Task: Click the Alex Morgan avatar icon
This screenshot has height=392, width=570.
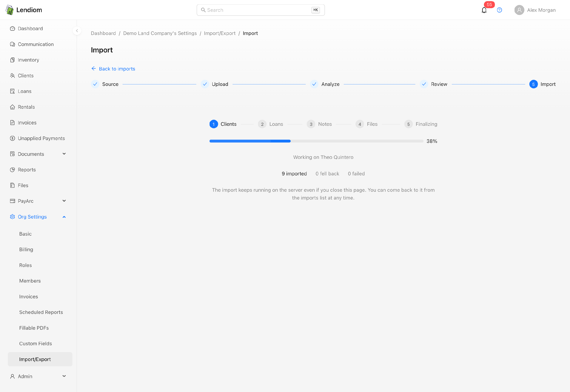Action: pos(519,10)
